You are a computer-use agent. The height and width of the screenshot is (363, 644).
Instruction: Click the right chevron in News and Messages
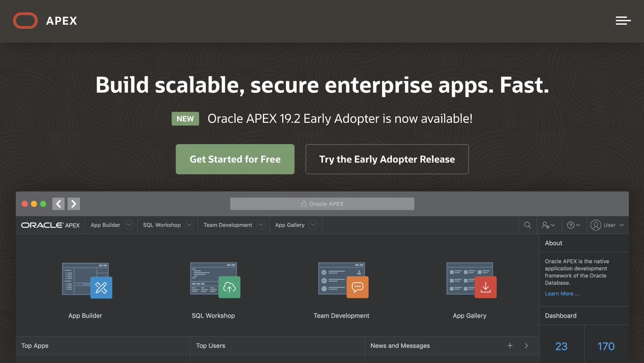coord(526,346)
